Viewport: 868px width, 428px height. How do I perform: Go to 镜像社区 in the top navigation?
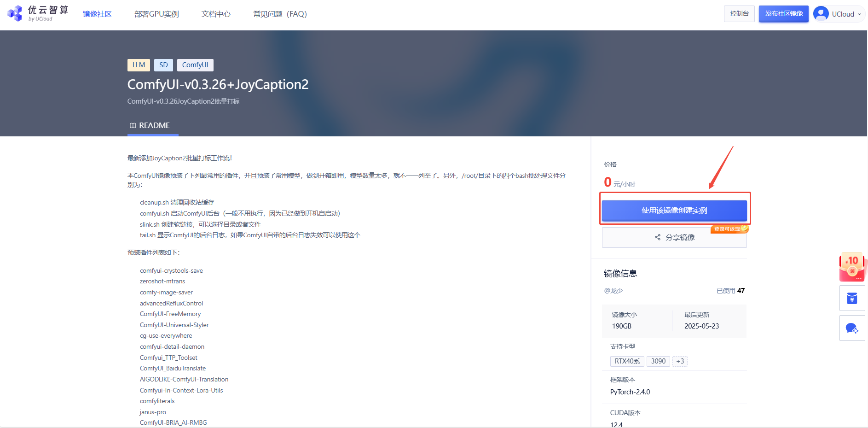point(97,14)
